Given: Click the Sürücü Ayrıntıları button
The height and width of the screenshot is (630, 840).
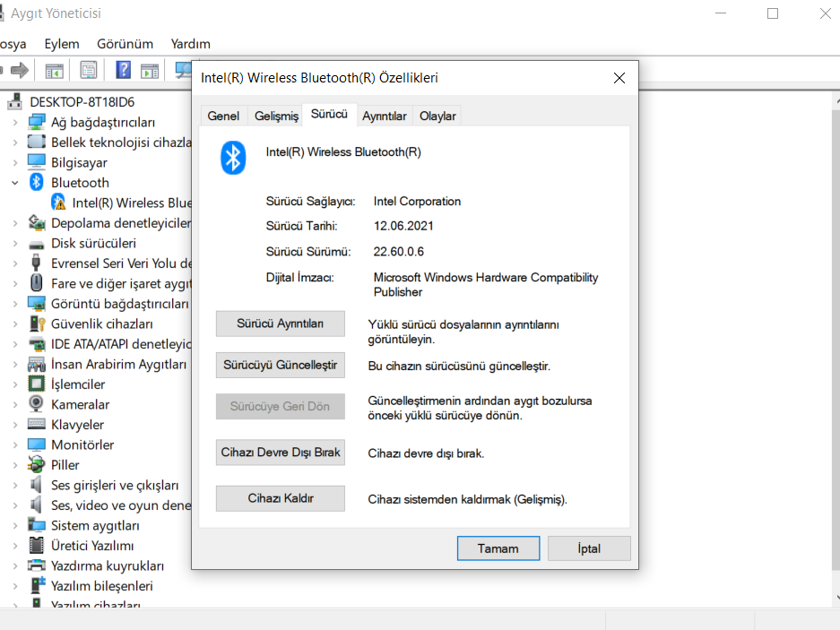Looking at the screenshot, I should [x=281, y=324].
